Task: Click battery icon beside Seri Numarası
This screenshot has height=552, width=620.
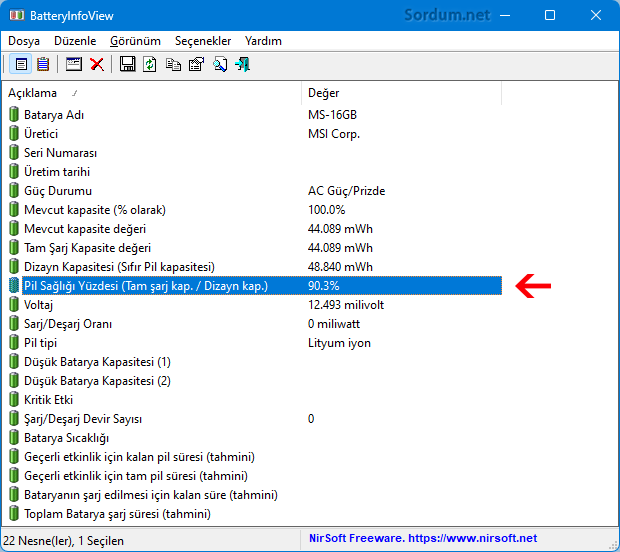Action: (x=14, y=152)
